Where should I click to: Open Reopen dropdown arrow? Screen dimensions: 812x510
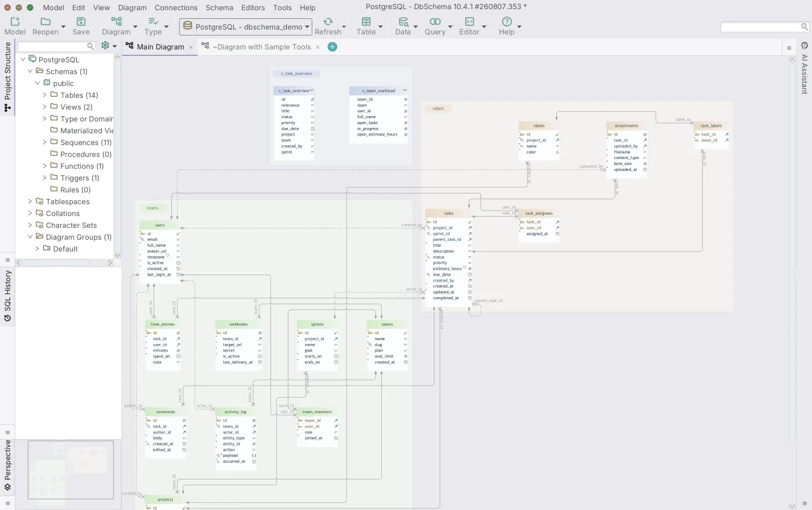click(x=63, y=26)
